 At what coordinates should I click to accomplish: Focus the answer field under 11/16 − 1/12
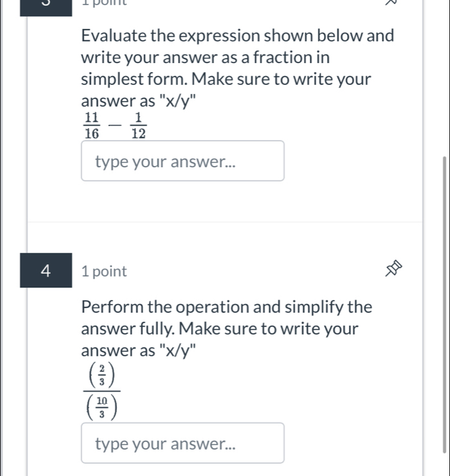point(183,161)
